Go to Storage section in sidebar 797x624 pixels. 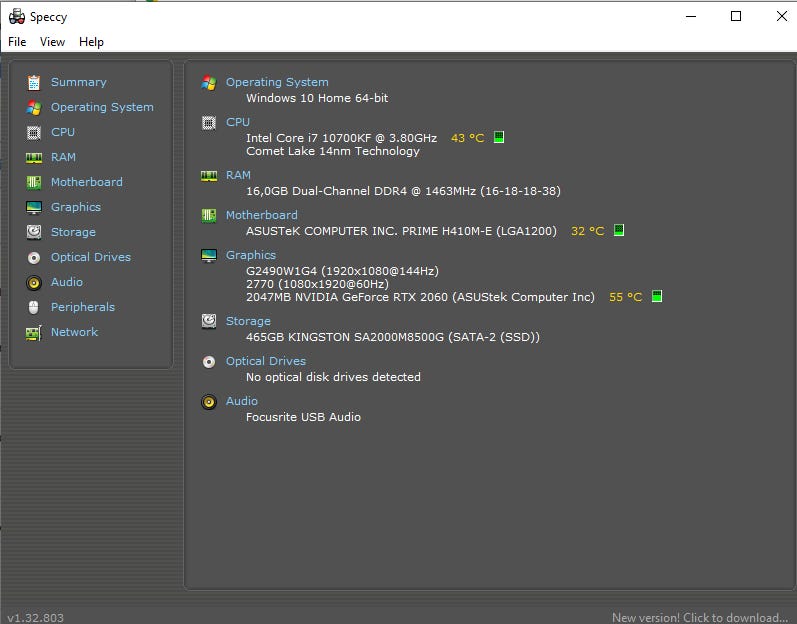click(73, 232)
